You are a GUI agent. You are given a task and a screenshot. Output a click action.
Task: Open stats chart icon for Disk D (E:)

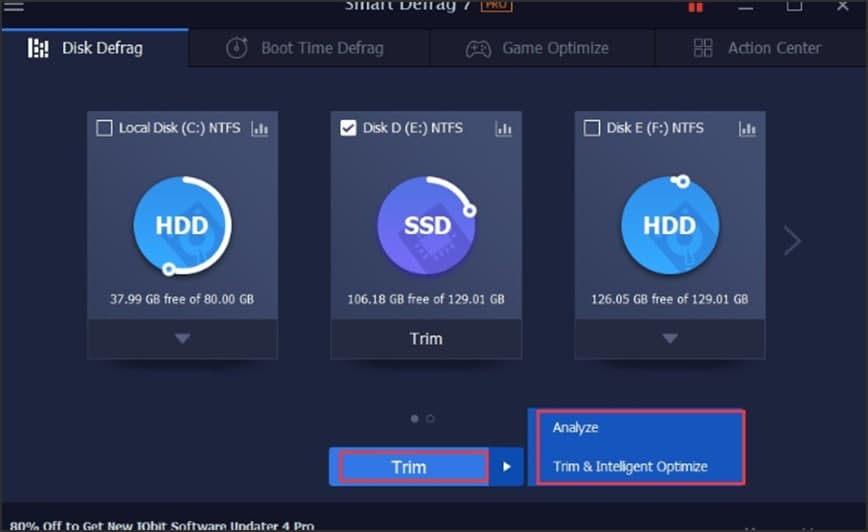coord(503,128)
